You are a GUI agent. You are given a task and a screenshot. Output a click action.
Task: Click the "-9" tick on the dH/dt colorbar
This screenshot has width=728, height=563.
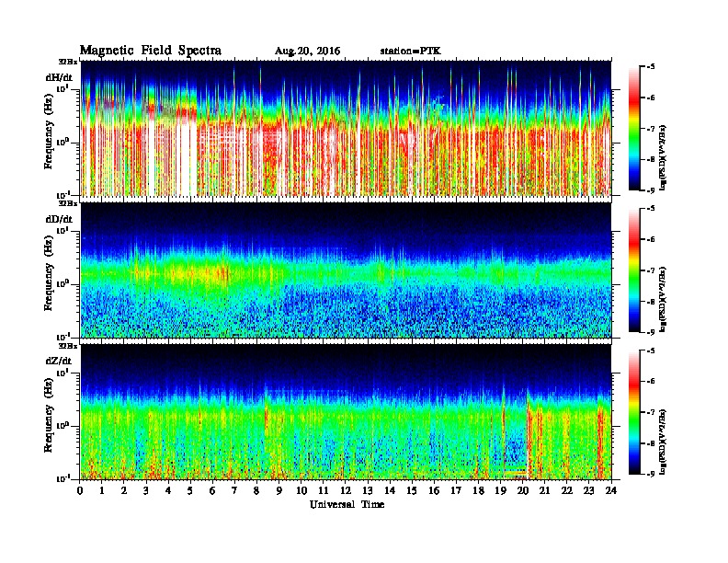point(651,190)
